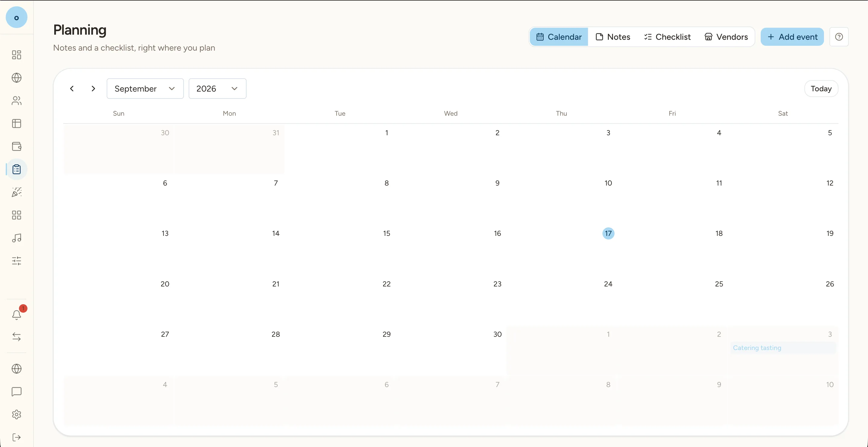Open the 2026 year dropdown

[217, 89]
